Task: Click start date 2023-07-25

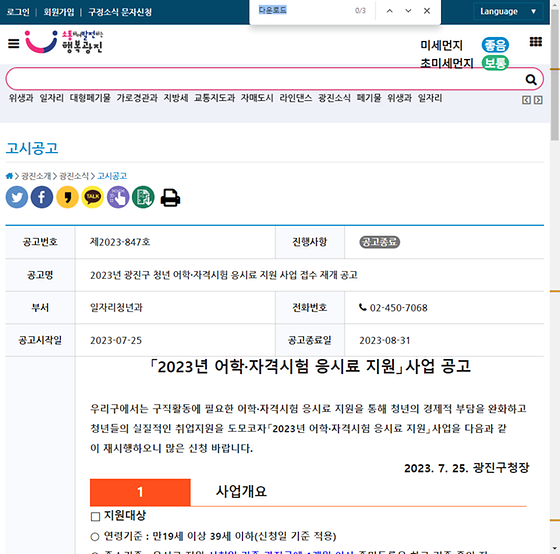Action: click(116, 340)
